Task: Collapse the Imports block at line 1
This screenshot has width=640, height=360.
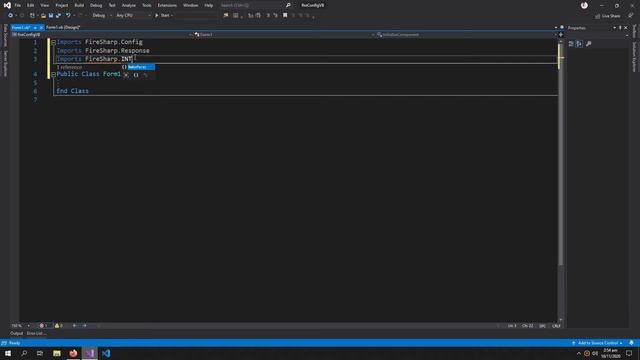Action: pos(53,42)
